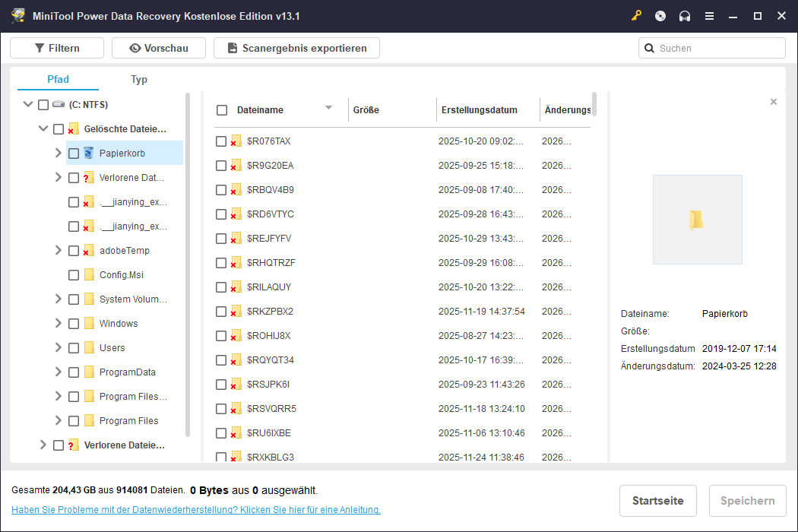Click the search magnifier icon
The image size is (798, 532).
point(649,48)
